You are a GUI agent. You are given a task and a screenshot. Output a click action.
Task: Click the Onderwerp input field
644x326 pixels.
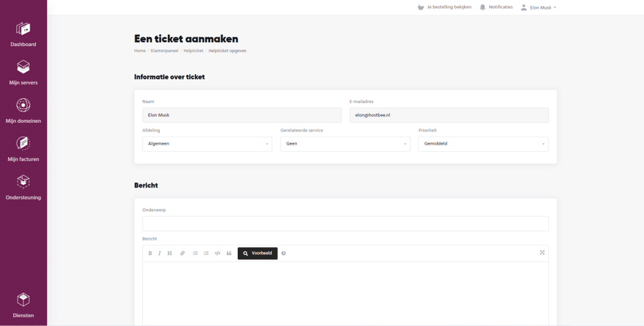[x=345, y=223]
